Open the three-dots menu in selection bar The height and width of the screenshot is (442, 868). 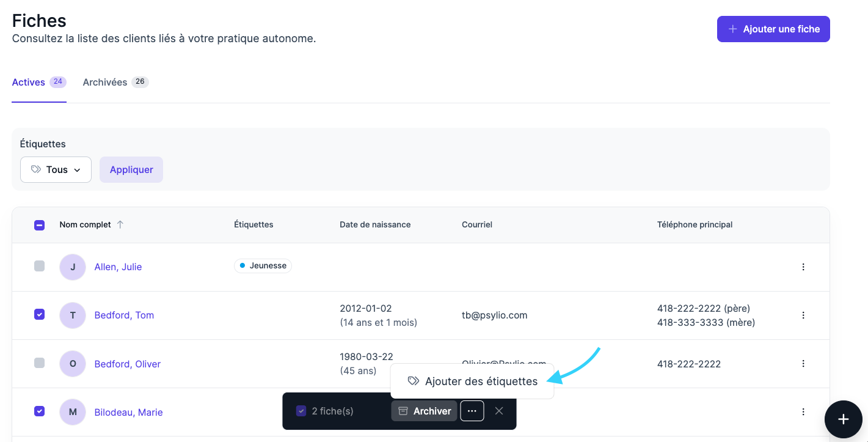point(472,411)
